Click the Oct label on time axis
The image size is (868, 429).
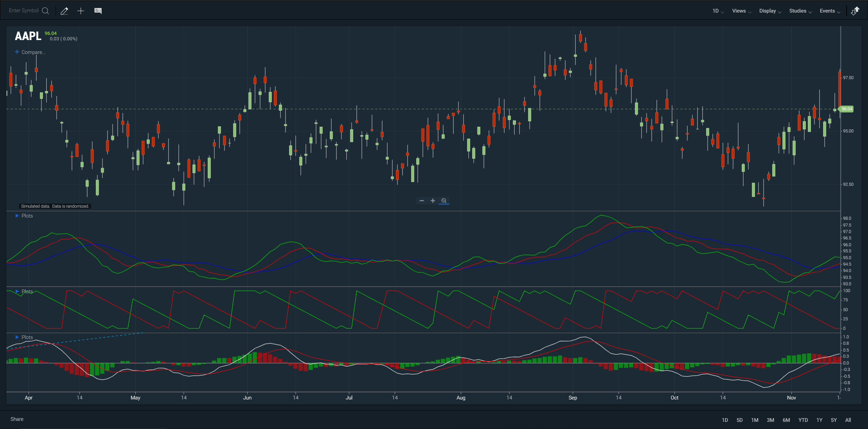coord(674,398)
